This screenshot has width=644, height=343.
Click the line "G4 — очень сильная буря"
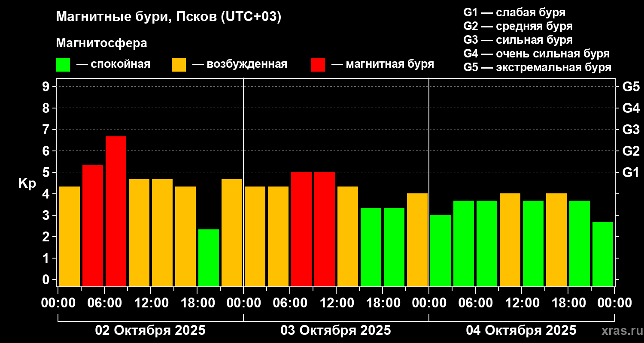point(537,54)
